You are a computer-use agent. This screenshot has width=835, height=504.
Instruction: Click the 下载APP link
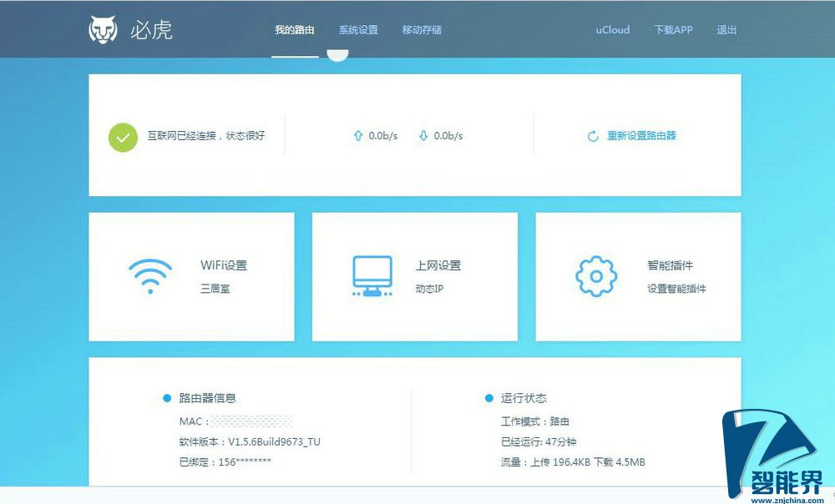(673, 29)
